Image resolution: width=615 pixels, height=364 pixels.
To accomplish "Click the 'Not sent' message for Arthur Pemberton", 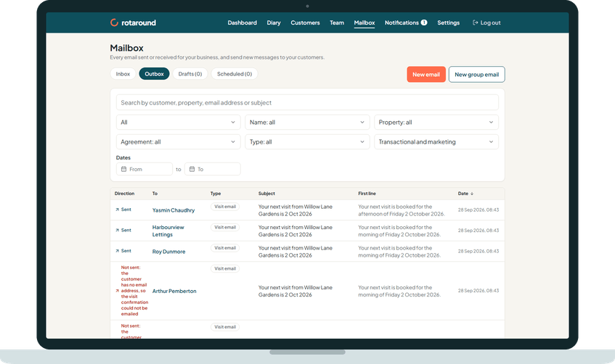I will (134, 291).
